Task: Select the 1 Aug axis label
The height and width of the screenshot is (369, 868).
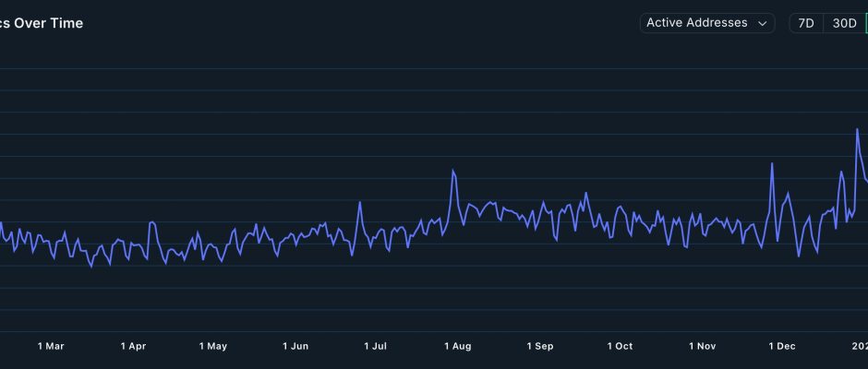Action: [x=458, y=346]
